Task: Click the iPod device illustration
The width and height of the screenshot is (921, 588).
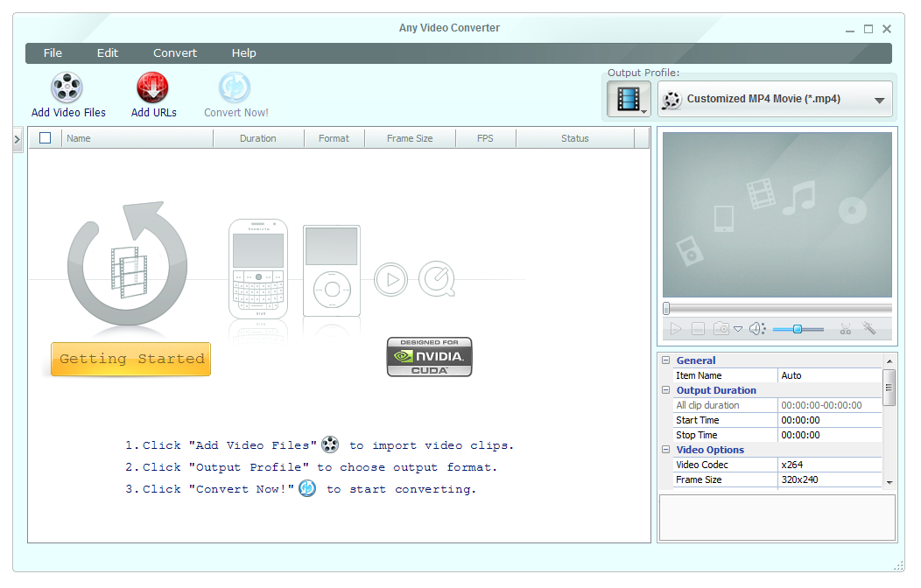Action: 332,271
